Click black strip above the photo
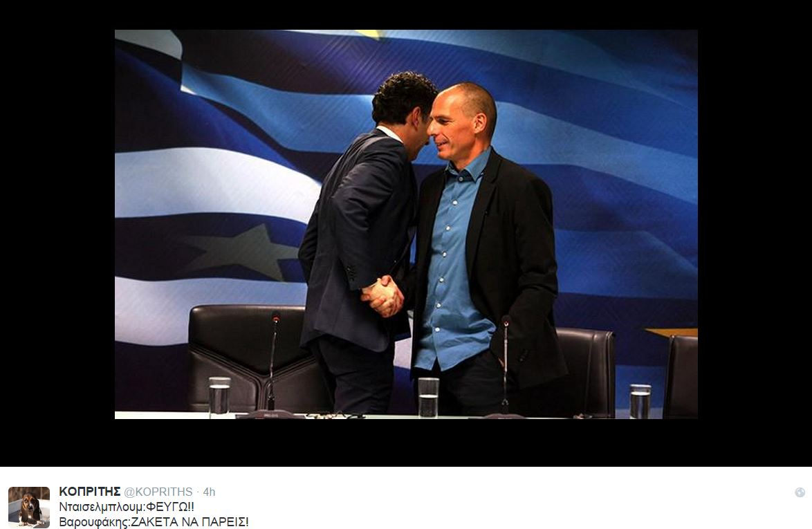The image size is (812, 529). (x=406, y=15)
